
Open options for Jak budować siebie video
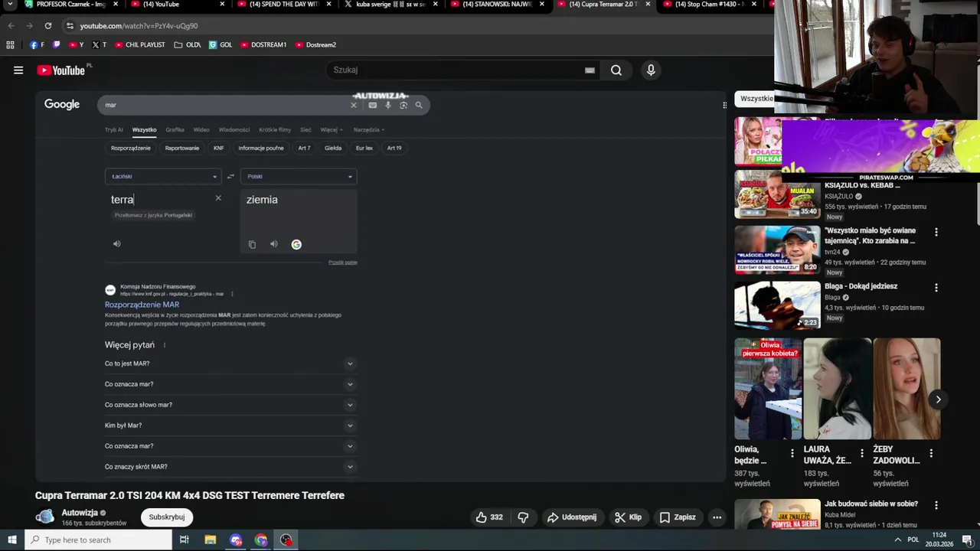coord(936,506)
